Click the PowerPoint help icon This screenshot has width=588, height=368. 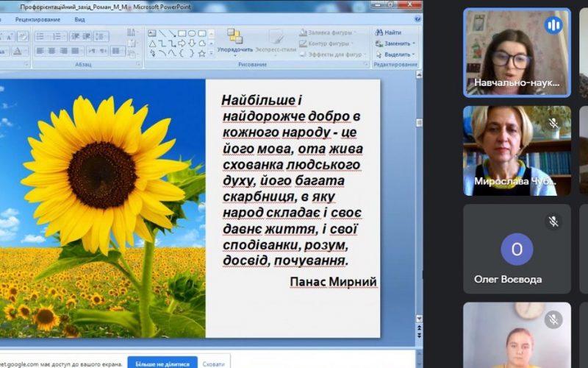(x=417, y=19)
